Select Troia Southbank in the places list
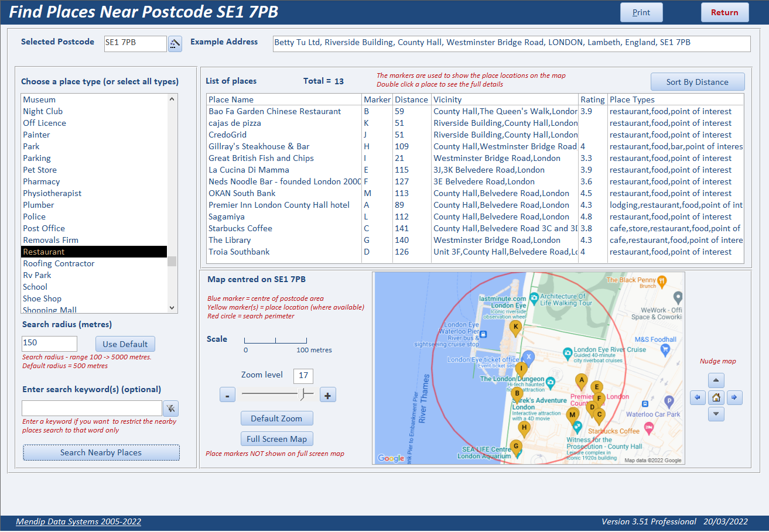769x532 pixels. point(475,252)
